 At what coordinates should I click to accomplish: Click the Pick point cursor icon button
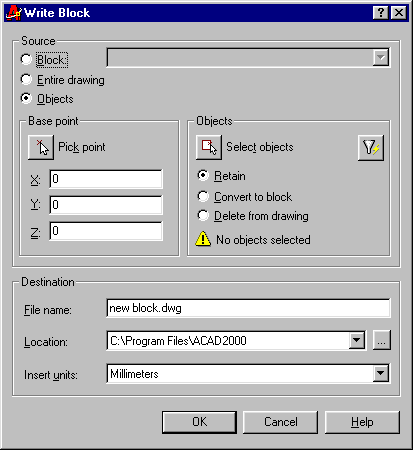(x=41, y=147)
